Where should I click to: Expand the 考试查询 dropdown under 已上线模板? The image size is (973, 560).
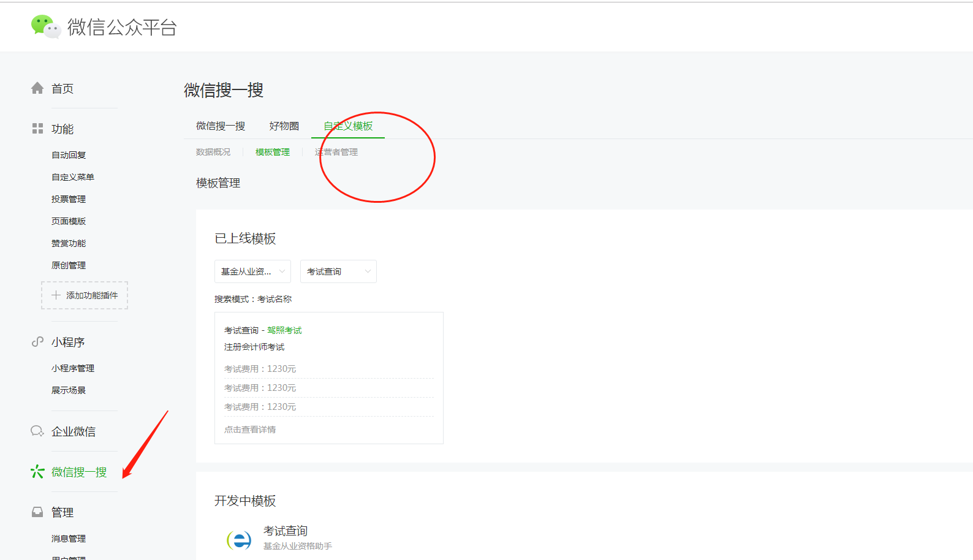click(x=338, y=271)
